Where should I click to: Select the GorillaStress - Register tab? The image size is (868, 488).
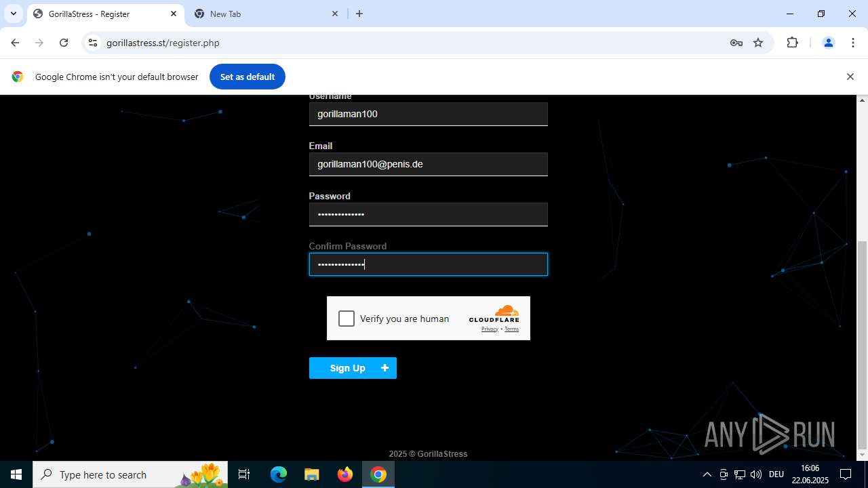(x=105, y=14)
